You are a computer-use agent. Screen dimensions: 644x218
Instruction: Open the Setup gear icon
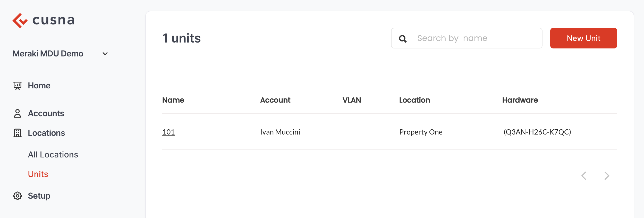pyautogui.click(x=18, y=196)
